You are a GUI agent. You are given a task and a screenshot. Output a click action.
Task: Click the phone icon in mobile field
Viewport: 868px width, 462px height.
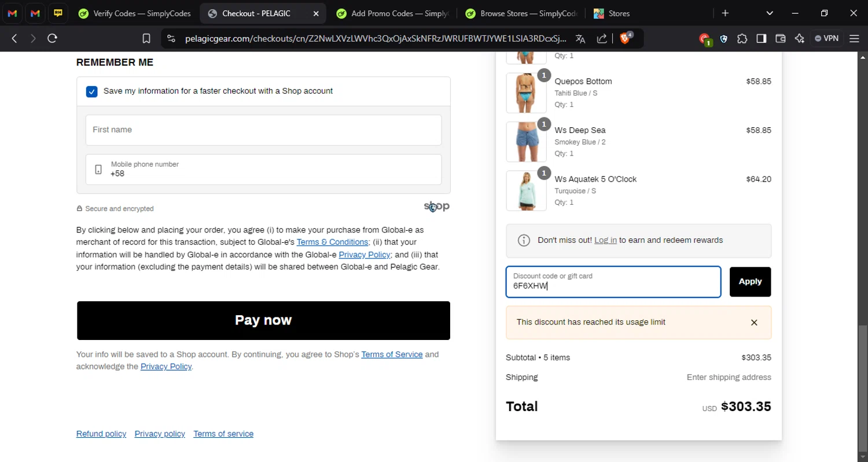point(98,169)
